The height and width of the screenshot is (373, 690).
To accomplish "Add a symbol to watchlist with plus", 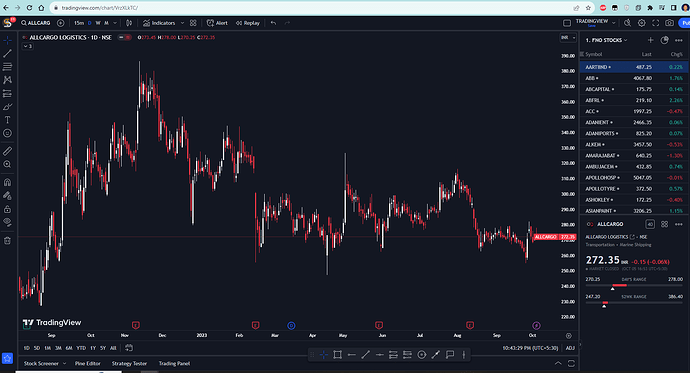I will coord(650,40).
